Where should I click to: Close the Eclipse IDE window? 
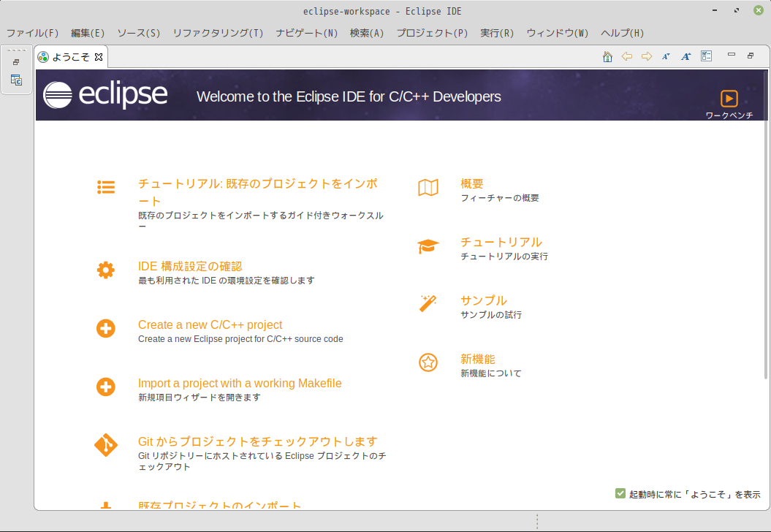(x=759, y=10)
